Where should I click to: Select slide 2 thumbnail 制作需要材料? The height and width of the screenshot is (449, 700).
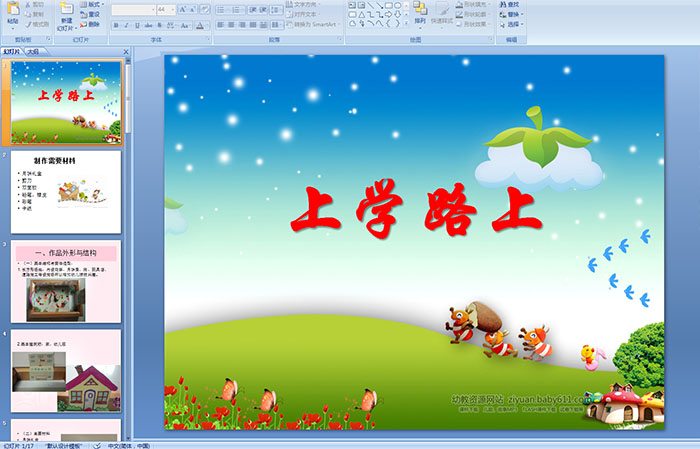click(66, 192)
